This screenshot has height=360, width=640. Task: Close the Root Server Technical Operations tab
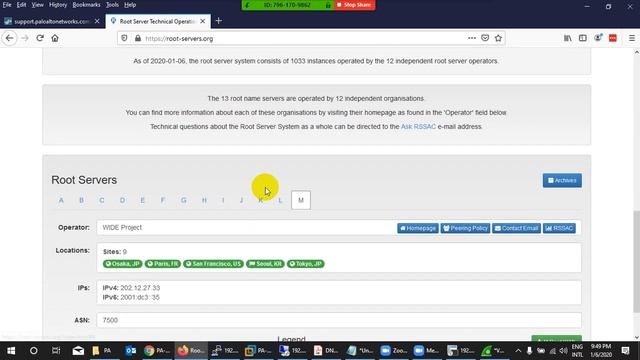pos(202,21)
